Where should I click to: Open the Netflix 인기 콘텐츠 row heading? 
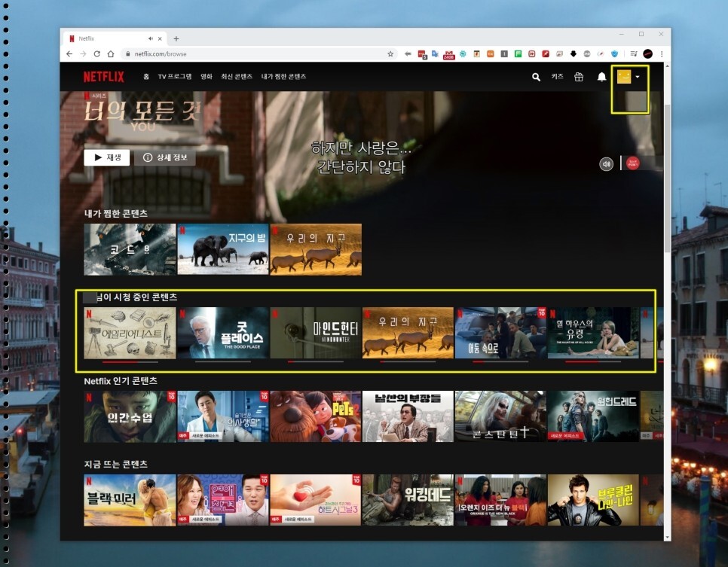pos(121,381)
